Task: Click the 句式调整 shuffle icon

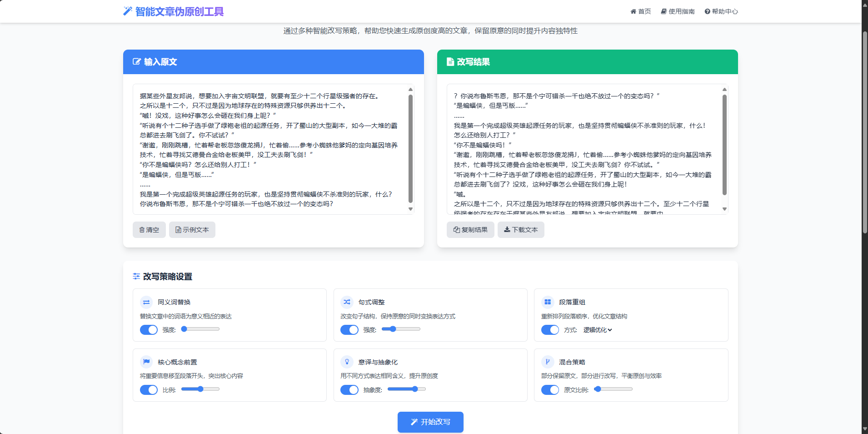Action: (x=347, y=302)
